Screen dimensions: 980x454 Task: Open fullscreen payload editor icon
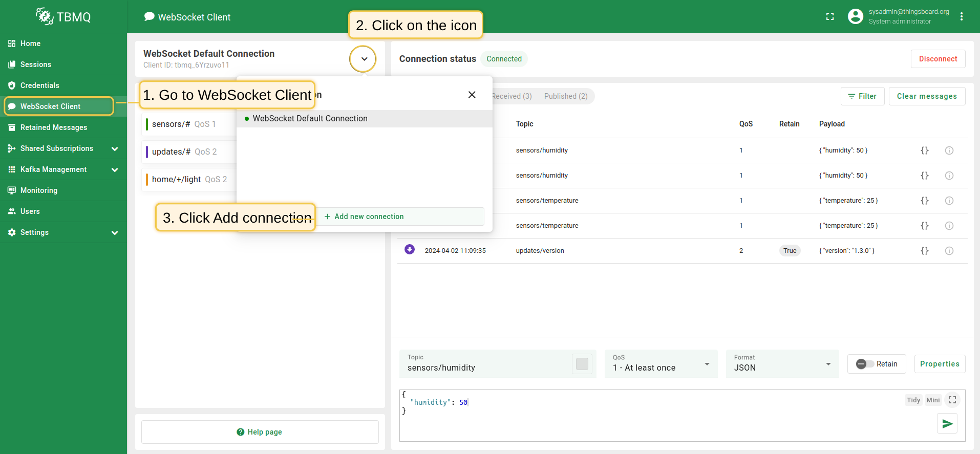tap(952, 400)
